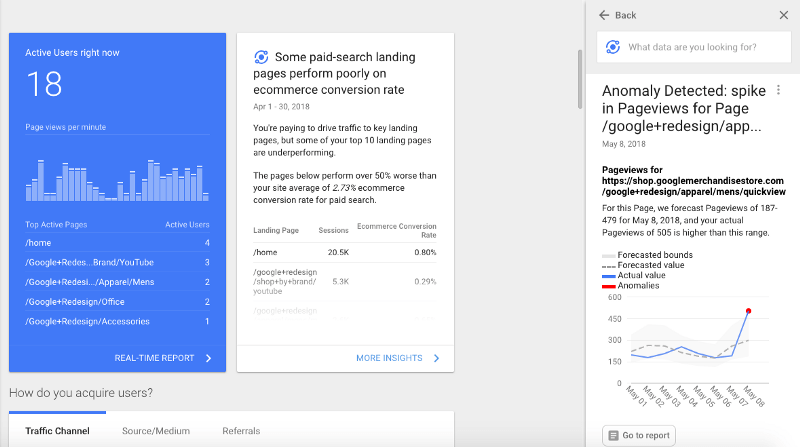Click the Forecasted bounds legend swatch
The width and height of the screenshot is (800, 447).
pyautogui.click(x=609, y=255)
